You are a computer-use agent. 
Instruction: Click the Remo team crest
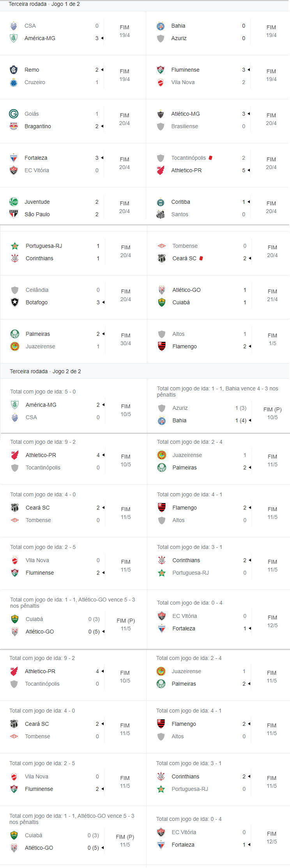(x=14, y=70)
